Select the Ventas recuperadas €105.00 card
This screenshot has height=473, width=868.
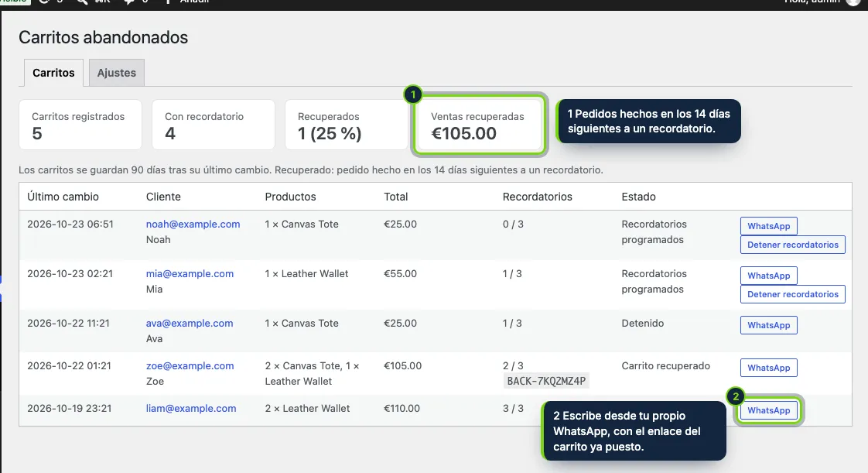(x=479, y=125)
